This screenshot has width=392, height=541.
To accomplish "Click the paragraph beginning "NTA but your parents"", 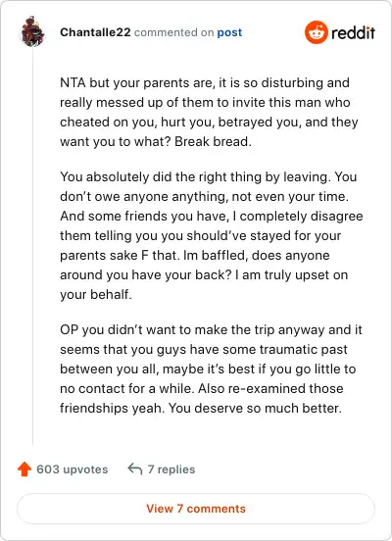I will coord(209,112).
